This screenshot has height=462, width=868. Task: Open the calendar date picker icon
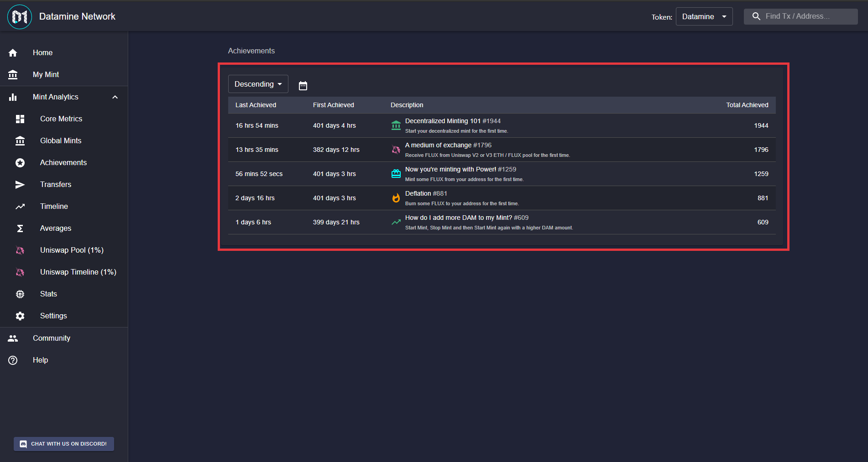303,86
